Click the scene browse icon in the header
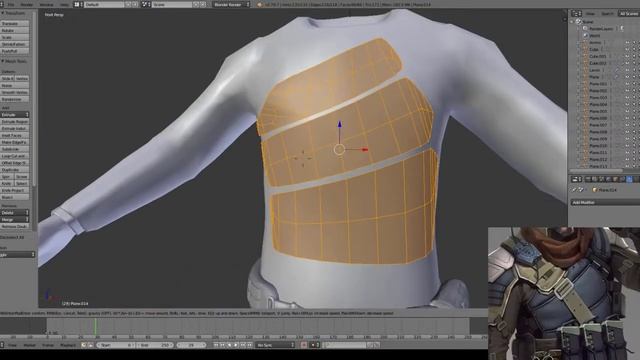Screen dimensions: 640x360 pos(145,4)
